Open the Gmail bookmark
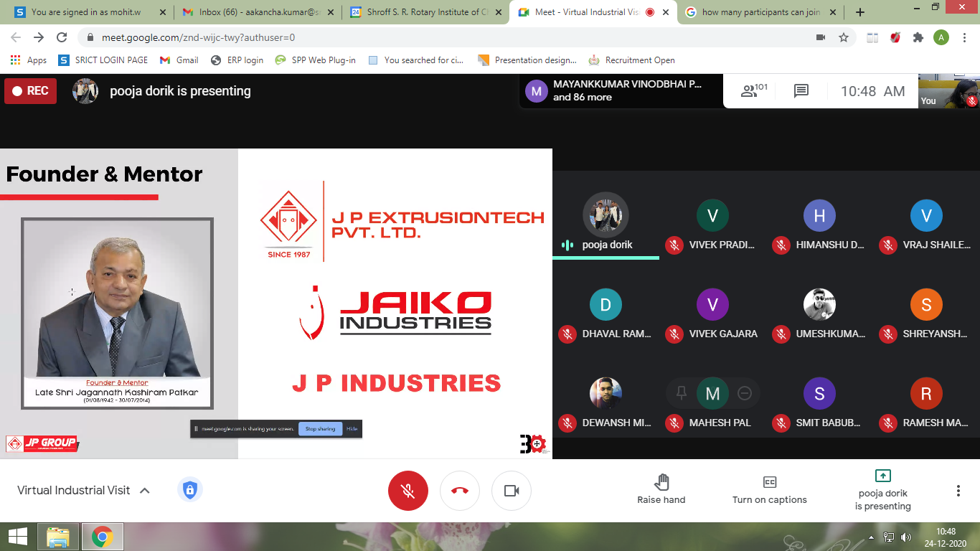This screenshot has height=551, width=980. tap(179, 60)
